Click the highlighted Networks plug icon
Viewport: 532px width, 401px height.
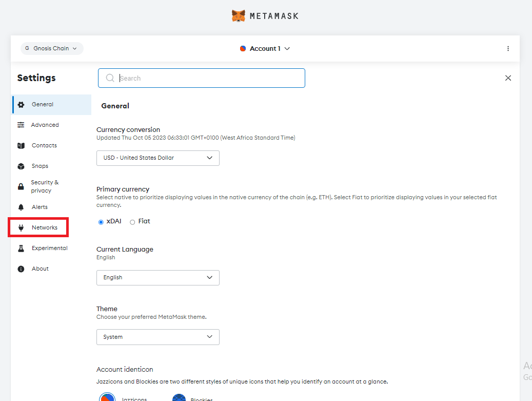coord(21,227)
